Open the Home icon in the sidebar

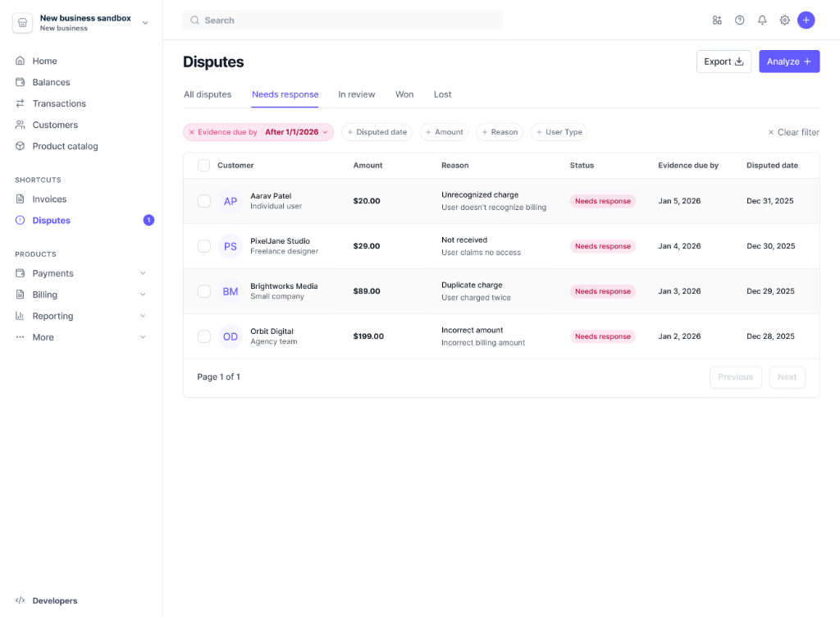pyautogui.click(x=20, y=61)
